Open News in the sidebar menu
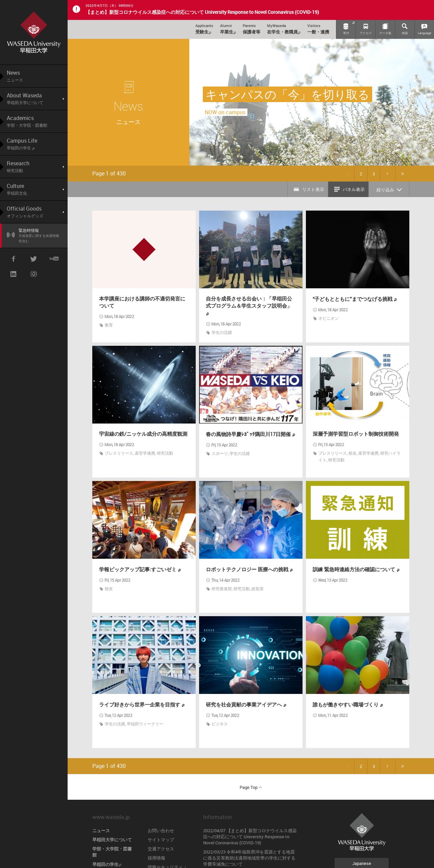Viewport: 434px width, 868px height. 34,76
